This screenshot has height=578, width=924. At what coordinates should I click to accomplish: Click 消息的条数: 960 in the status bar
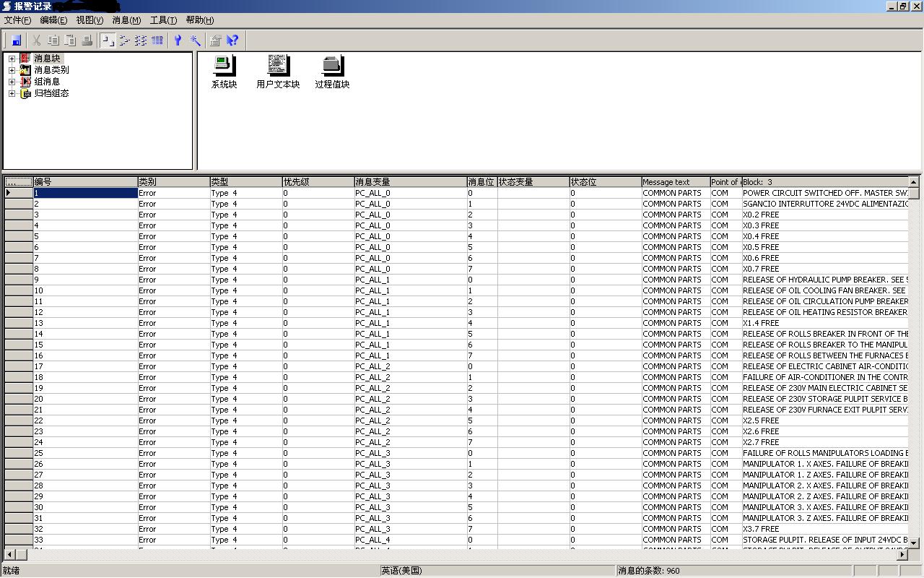pyautogui.click(x=649, y=571)
